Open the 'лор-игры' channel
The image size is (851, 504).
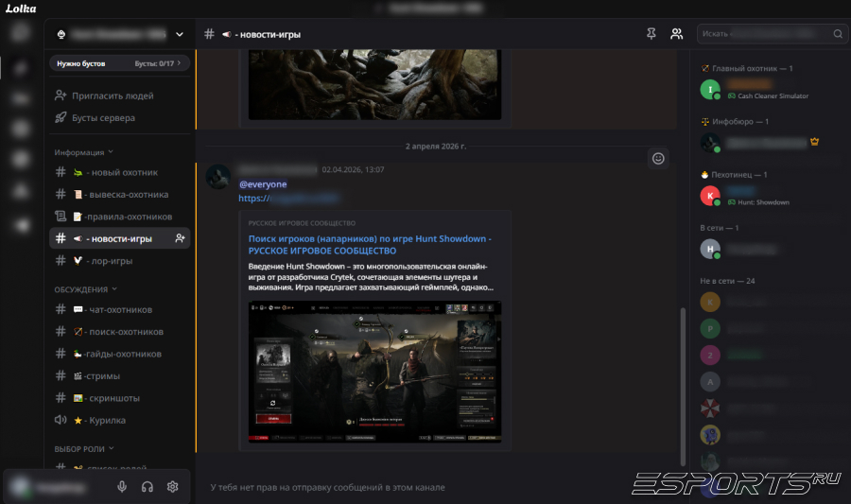pyautogui.click(x=119, y=261)
